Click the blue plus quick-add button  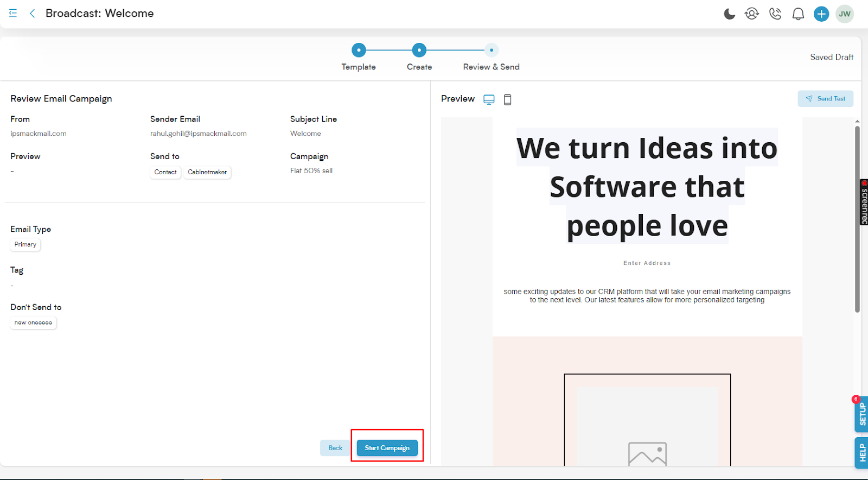821,14
